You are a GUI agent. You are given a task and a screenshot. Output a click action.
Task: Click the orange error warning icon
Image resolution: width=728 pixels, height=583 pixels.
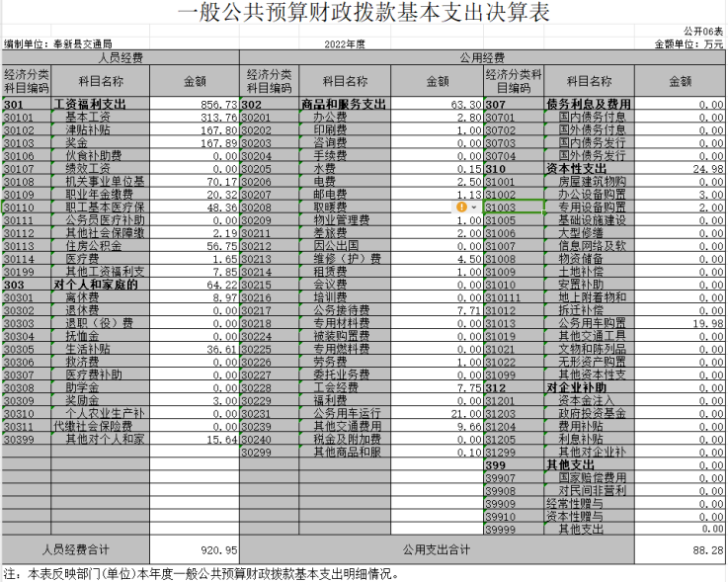click(461, 208)
